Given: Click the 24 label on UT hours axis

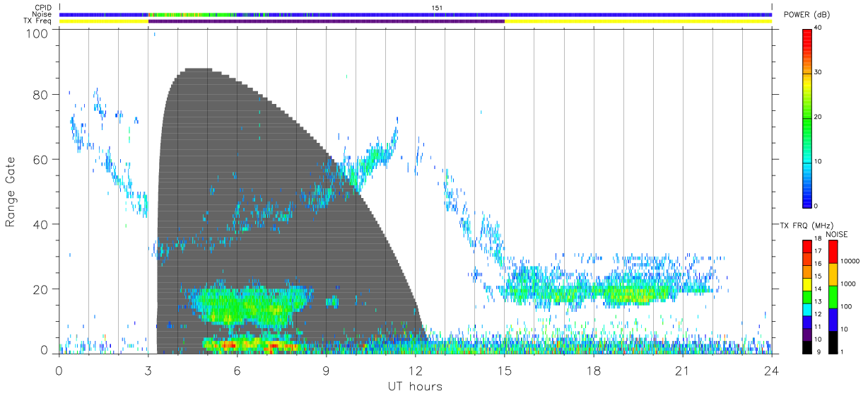Looking at the screenshot, I should coord(772,371).
